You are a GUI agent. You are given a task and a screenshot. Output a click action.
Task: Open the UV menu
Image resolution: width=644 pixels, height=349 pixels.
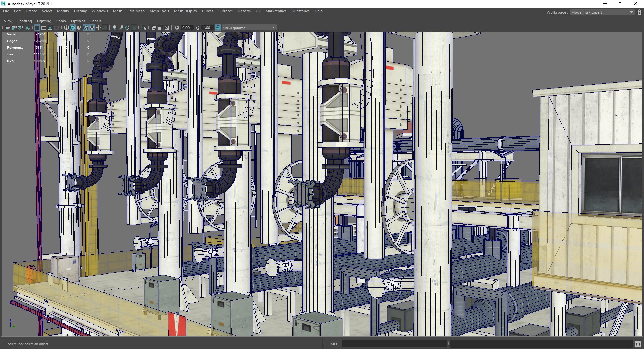click(x=258, y=11)
